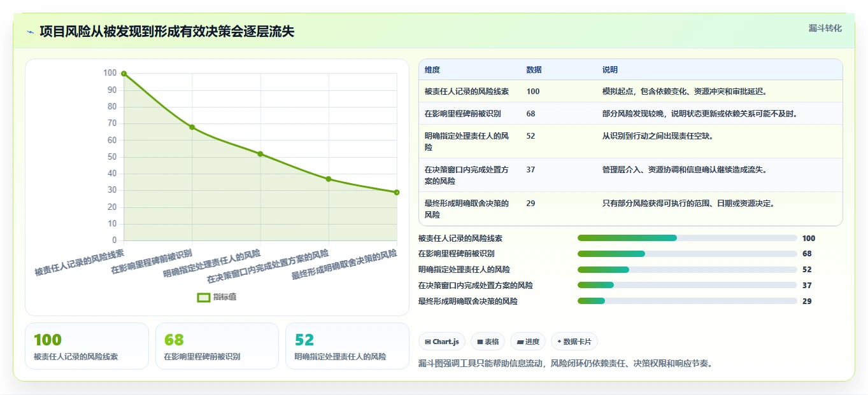The image size is (868, 395).
Task: Click the table value 37
Action: point(531,170)
